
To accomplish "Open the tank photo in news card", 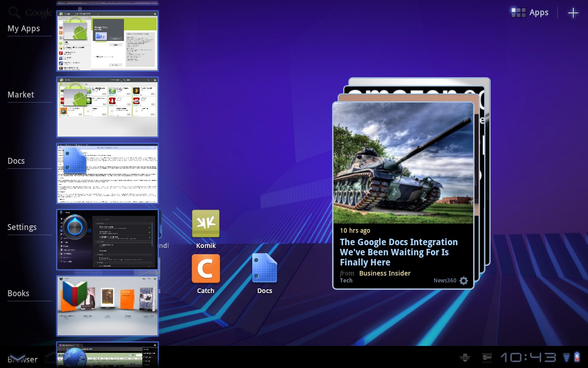I will point(403,163).
